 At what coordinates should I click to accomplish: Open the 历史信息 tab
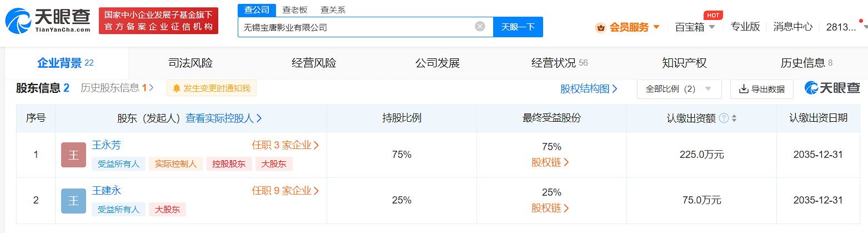tap(806, 63)
